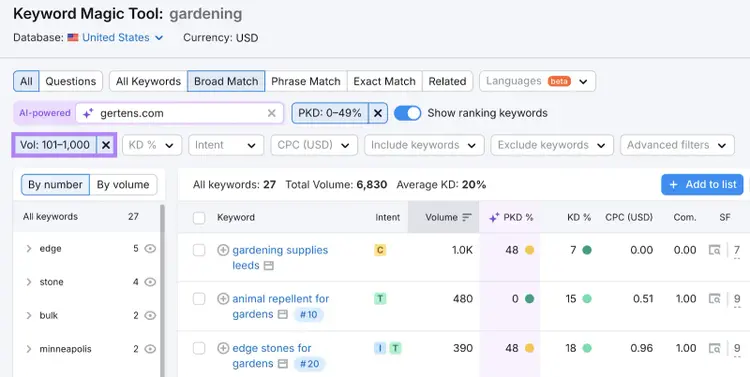
Task: Toggle Show ranking keywords switch
Action: pyautogui.click(x=408, y=113)
